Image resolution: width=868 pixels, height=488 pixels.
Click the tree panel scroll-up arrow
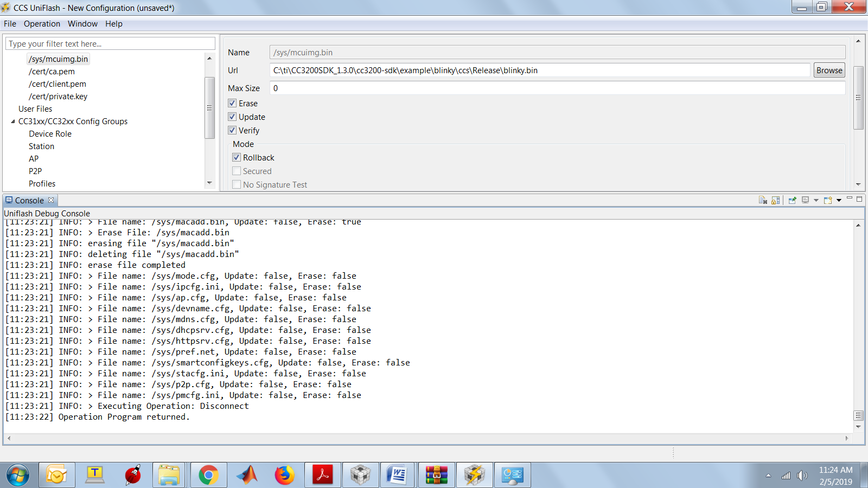click(210, 57)
